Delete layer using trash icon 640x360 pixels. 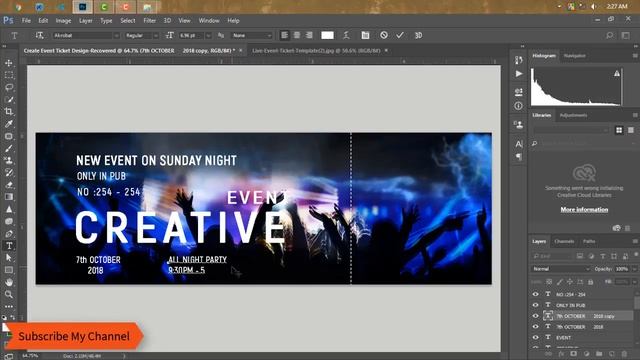624,353
